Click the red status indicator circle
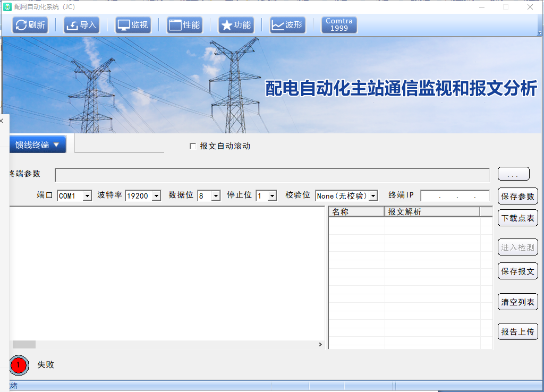544x392 pixels. pyautogui.click(x=18, y=365)
